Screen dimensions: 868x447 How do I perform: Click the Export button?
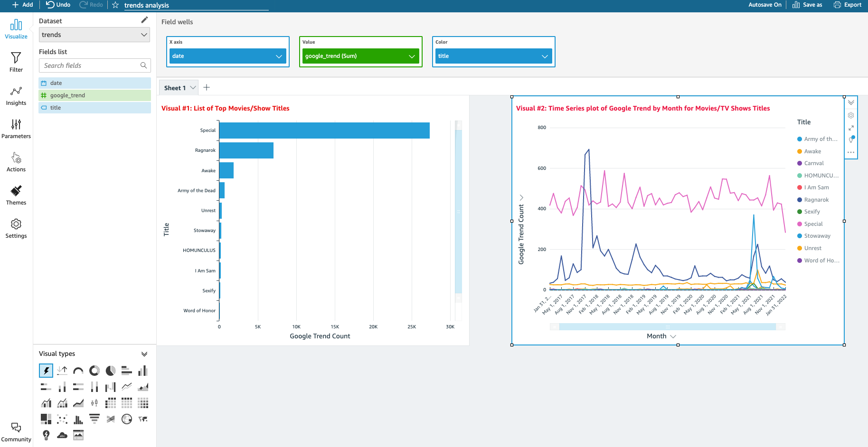[848, 5]
